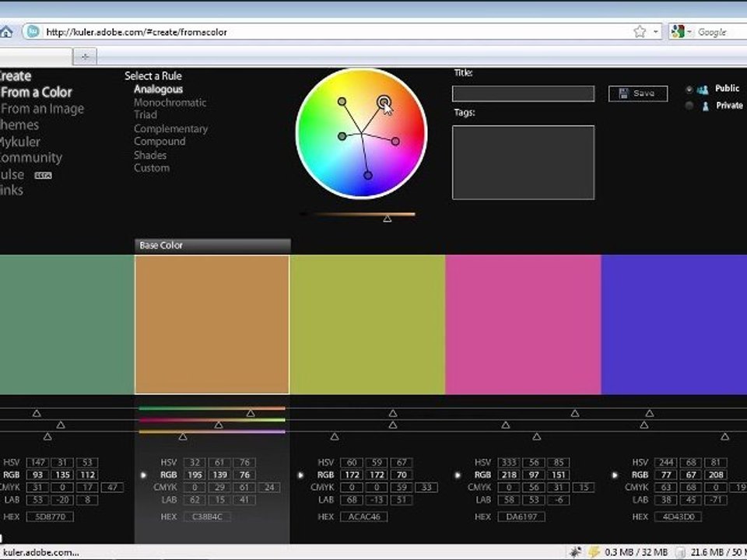
Task: Select the Analogous rule
Action: tap(158, 89)
